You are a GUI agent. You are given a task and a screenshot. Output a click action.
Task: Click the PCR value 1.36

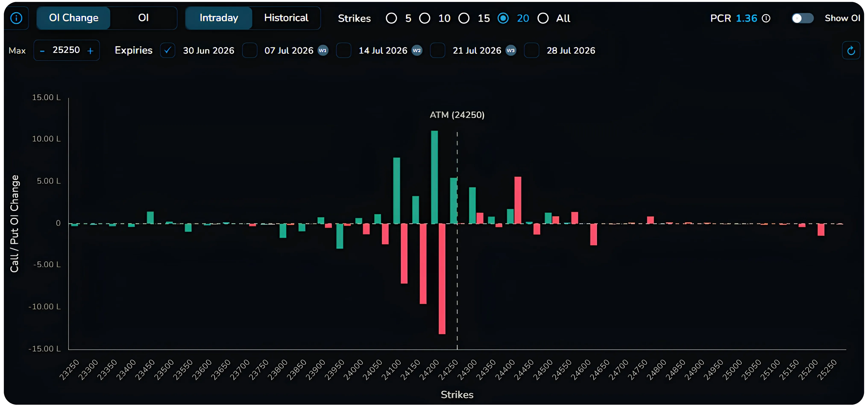tap(746, 18)
